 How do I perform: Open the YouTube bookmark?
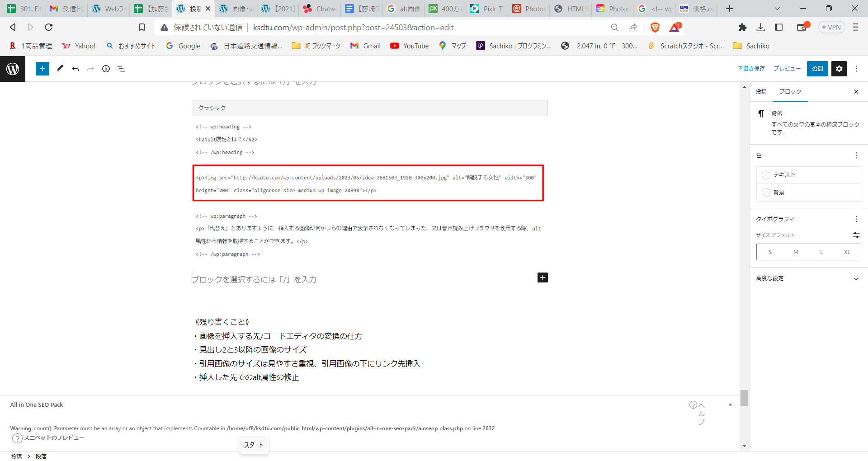[410, 46]
